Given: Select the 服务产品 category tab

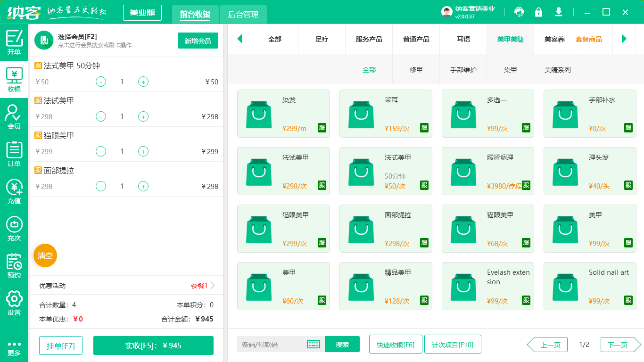Looking at the screenshot, I should (369, 39).
